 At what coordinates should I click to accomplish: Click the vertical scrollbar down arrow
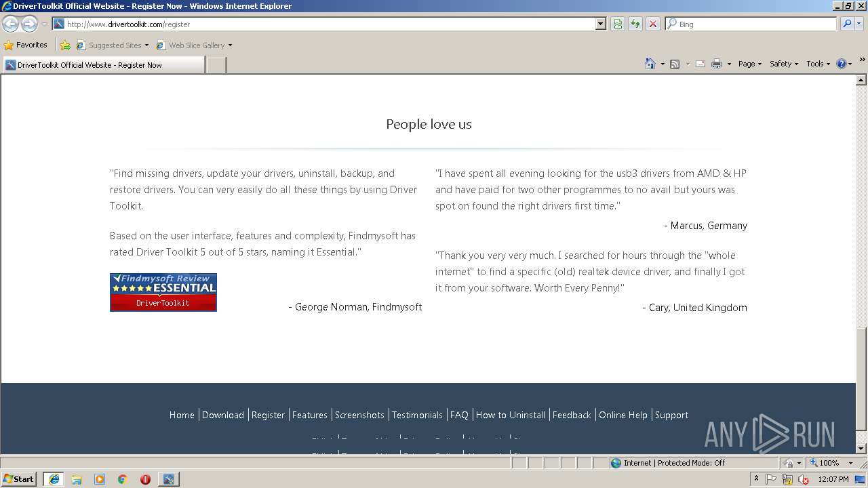tap(861, 448)
